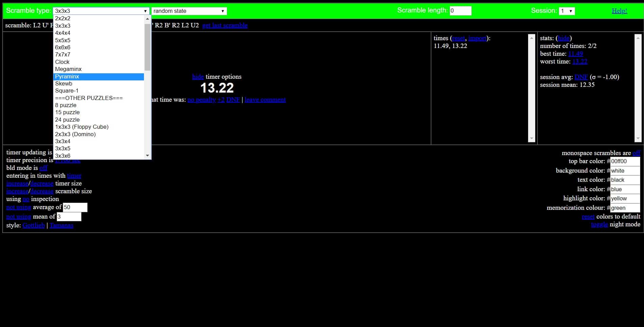The width and height of the screenshot is (644, 327).
Task: Click the Scramble length input field
Action: [x=461, y=11]
